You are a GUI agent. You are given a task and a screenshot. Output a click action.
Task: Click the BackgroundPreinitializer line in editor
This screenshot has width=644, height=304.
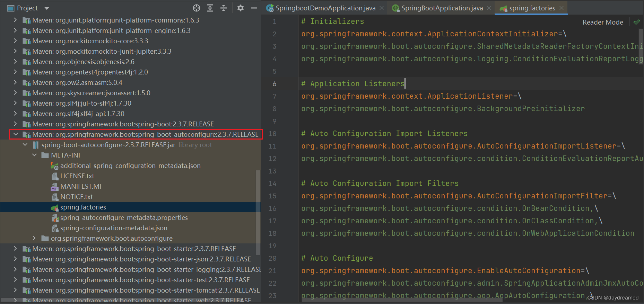[443, 109]
